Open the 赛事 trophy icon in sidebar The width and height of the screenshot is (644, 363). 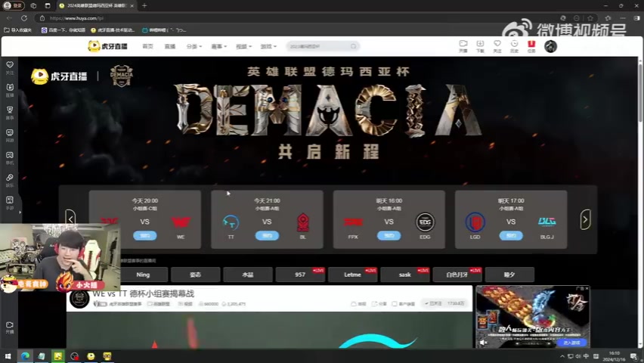[x=10, y=113]
